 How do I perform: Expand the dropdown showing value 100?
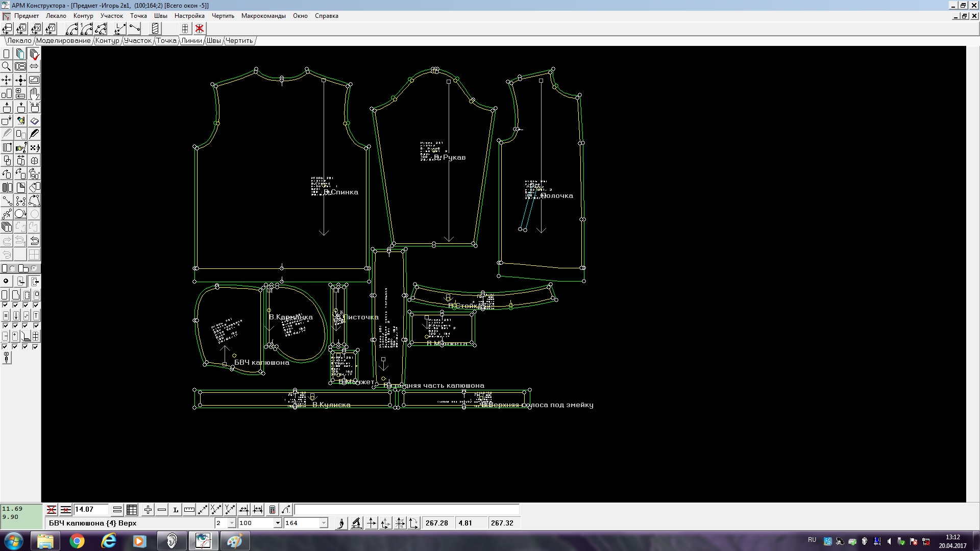(x=278, y=523)
